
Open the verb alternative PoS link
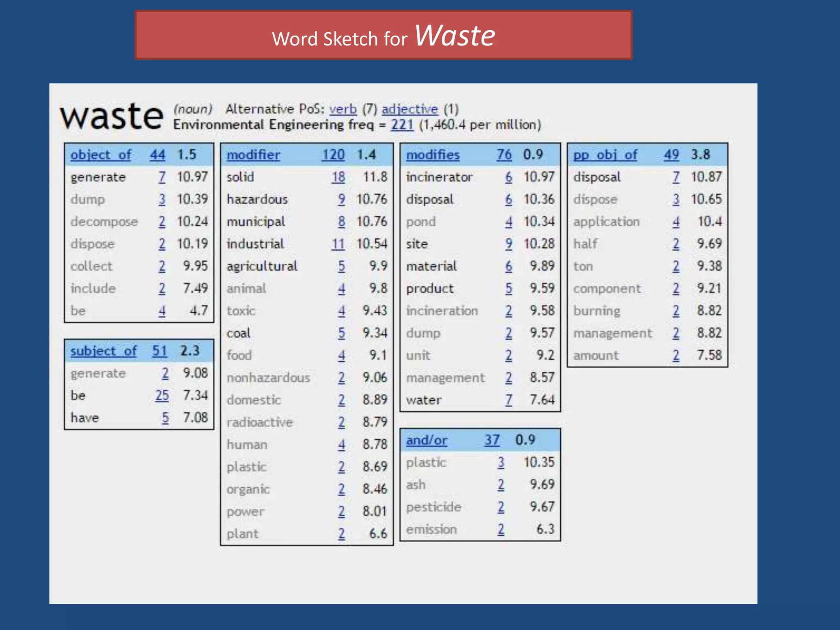point(342,109)
